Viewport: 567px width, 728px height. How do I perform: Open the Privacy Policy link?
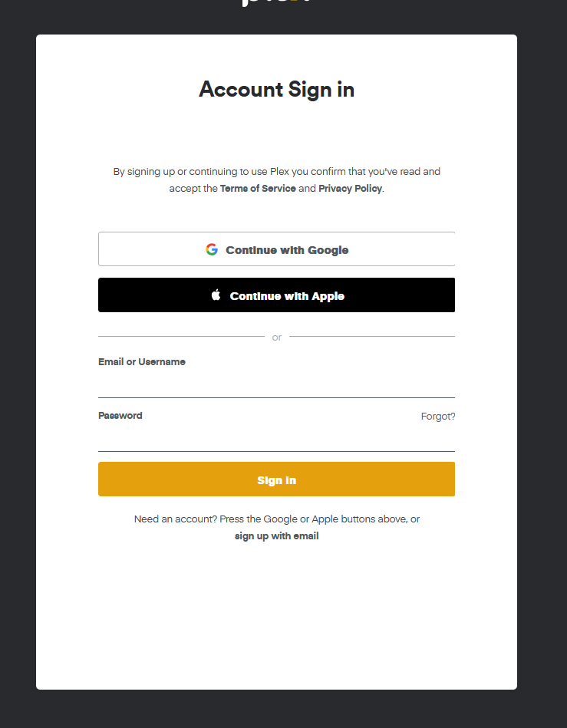350,189
